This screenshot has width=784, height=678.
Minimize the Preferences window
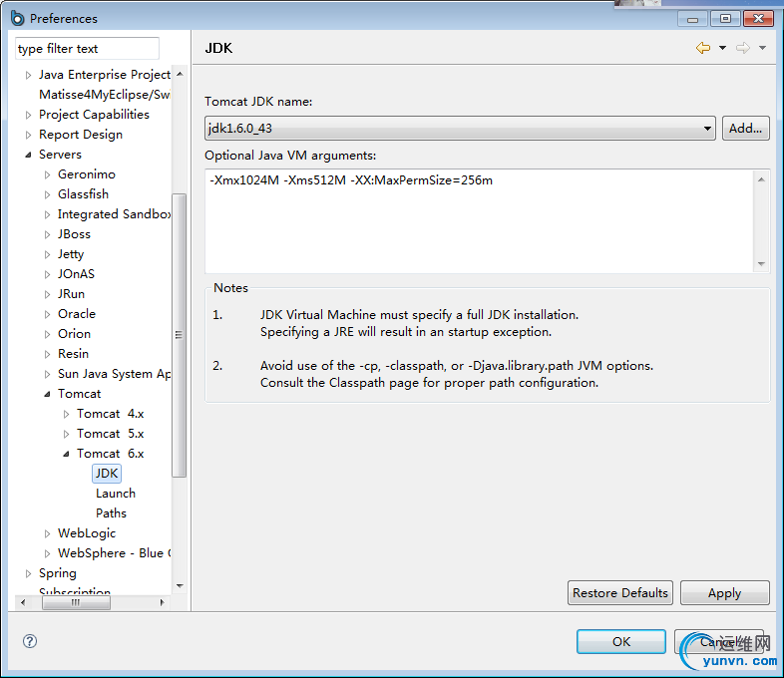(x=692, y=19)
